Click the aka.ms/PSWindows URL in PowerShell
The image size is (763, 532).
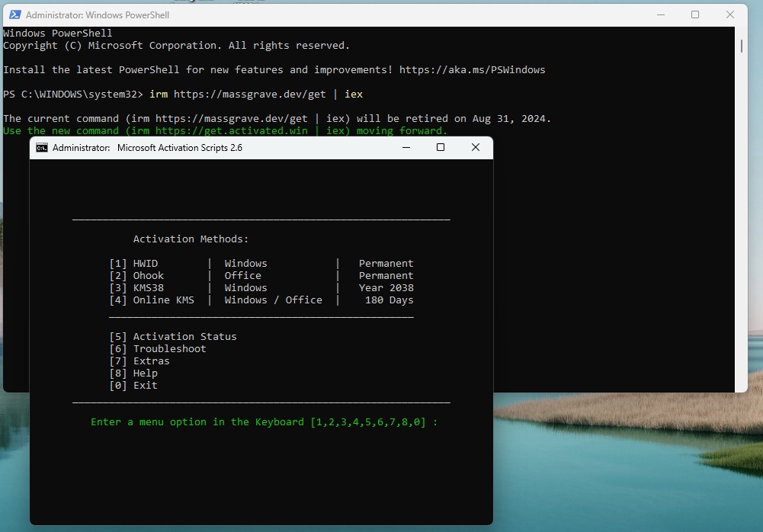[x=472, y=70]
